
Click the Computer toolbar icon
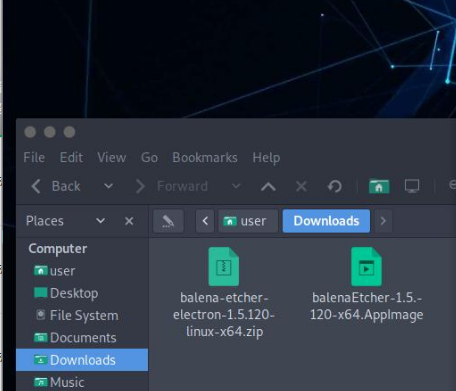(x=412, y=186)
